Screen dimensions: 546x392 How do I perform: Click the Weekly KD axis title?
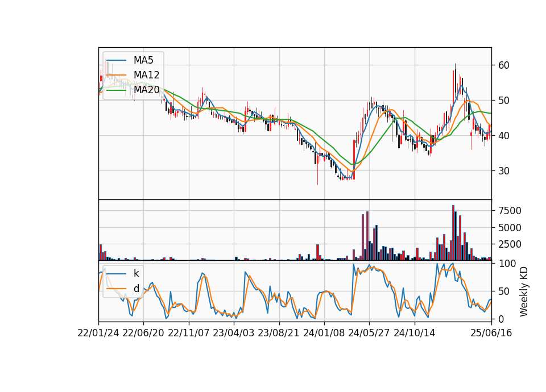(x=523, y=292)
